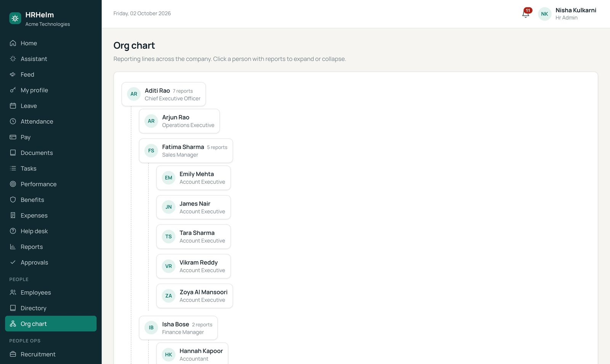Click the Leave calendar icon
610x364 pixels.
coord(13,105)
